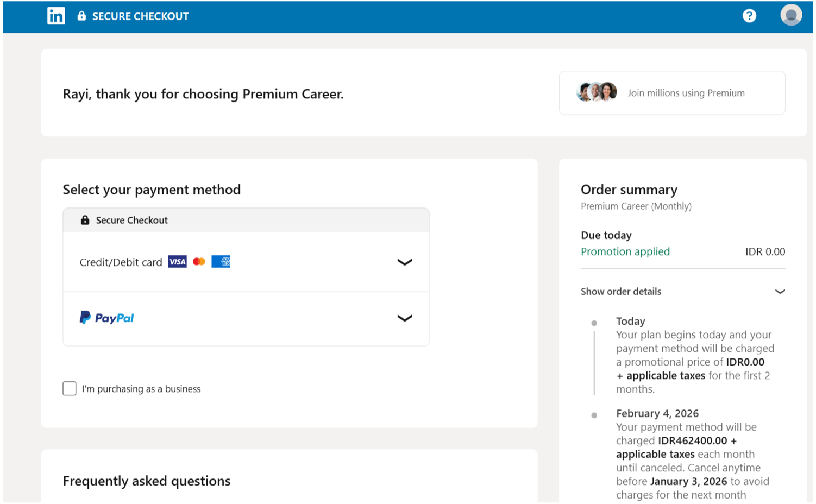Expand the Credit/Debit card chevron
The width and height of the screenshot is (816, 504).
404,262
